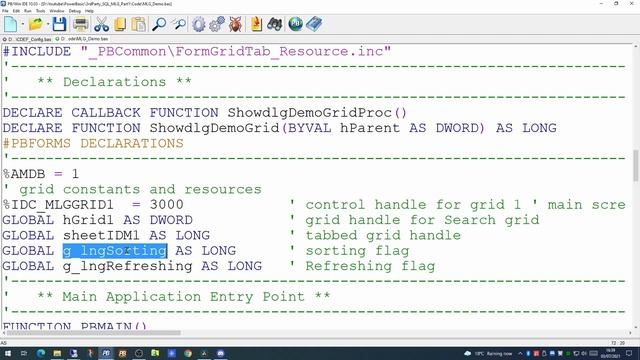The width and height of the screenshot is (640, 360).
Task: Open the Tools menu
Action: (40, 11)
